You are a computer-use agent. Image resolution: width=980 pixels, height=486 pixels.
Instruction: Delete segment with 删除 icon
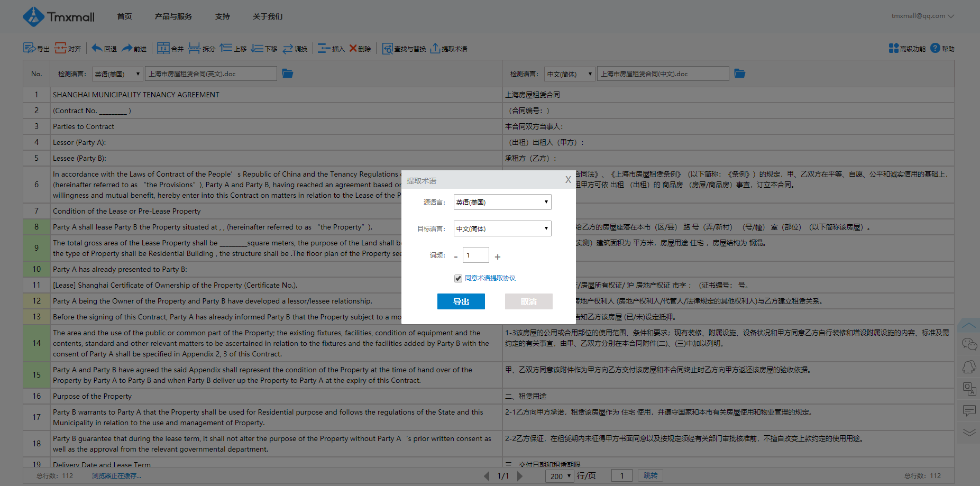pyautogui.click(x=360, y=49)
